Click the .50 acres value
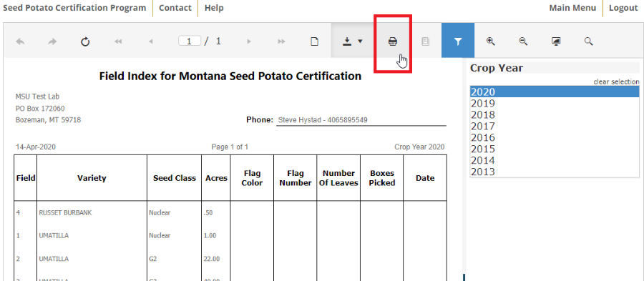This screenshot has height=281, width=644. pos(208,213)
